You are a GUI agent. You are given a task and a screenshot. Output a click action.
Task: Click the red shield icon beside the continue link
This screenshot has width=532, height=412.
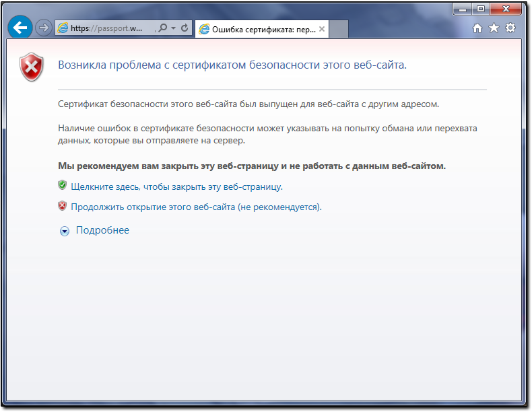coord(62,205)
